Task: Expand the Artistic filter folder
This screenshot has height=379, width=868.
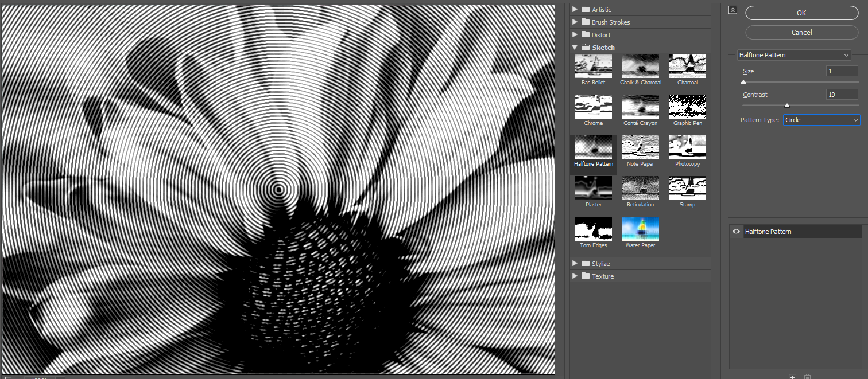Action: [x=575, y=9]
